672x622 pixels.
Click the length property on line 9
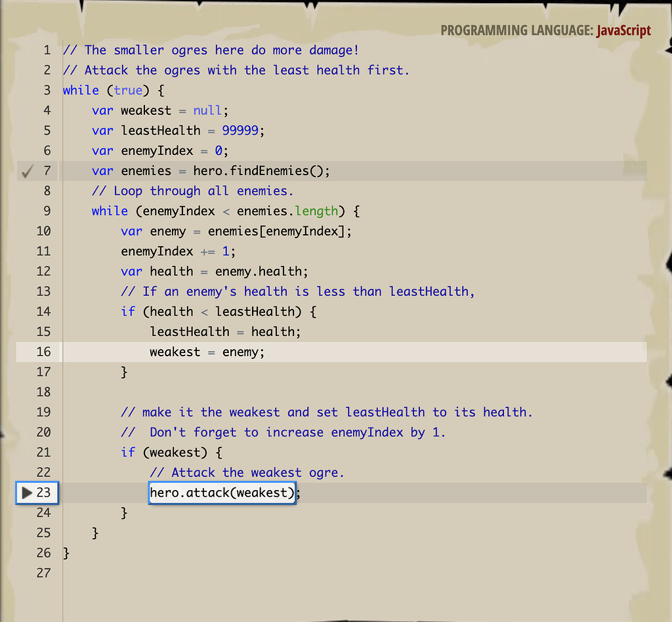pos(318,211)
